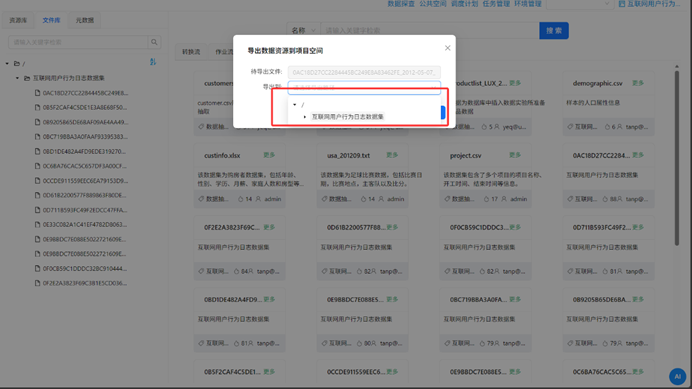Click 更多 on custinfo.xlsx card

(x=269, y=155)
